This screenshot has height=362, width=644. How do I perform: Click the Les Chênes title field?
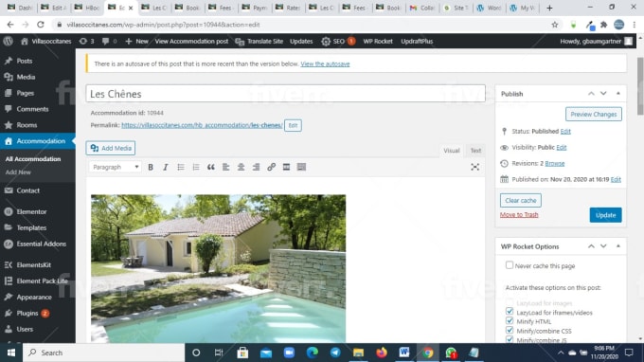click(x=285, y=94)
